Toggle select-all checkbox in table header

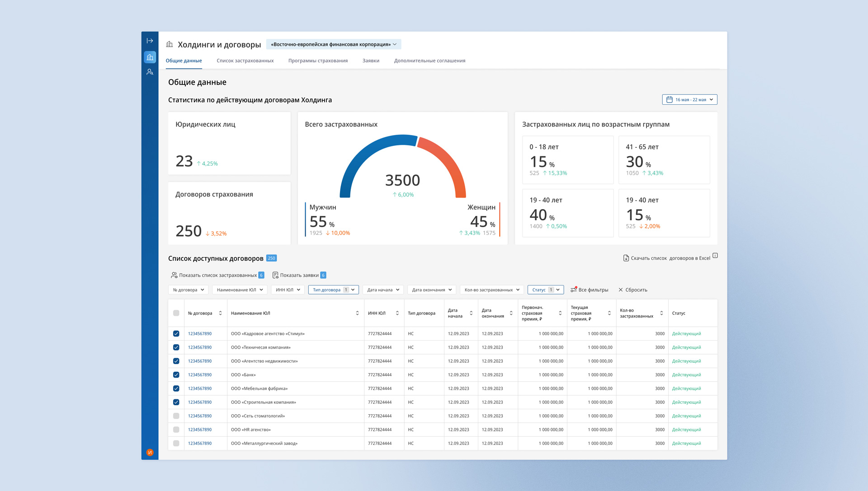pyautogui.click(x=176, y=313)
